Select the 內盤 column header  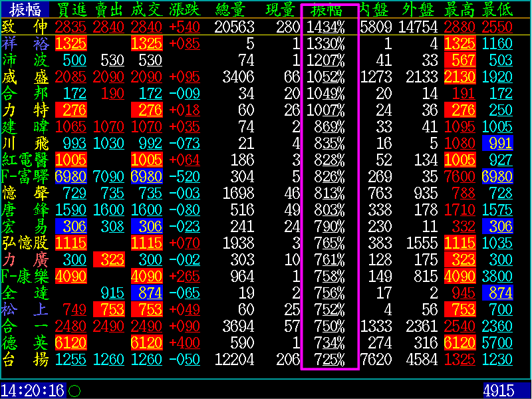click(x=374, y=9)
